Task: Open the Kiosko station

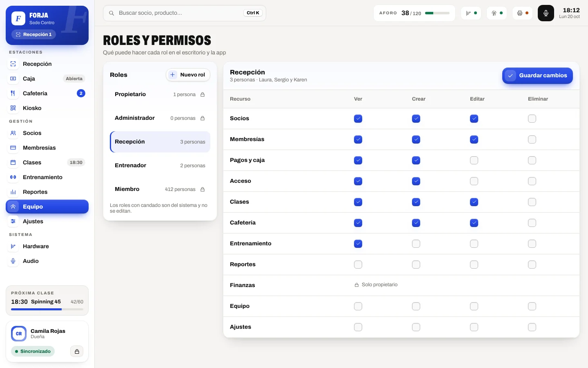Action: [x=47, y=108]
